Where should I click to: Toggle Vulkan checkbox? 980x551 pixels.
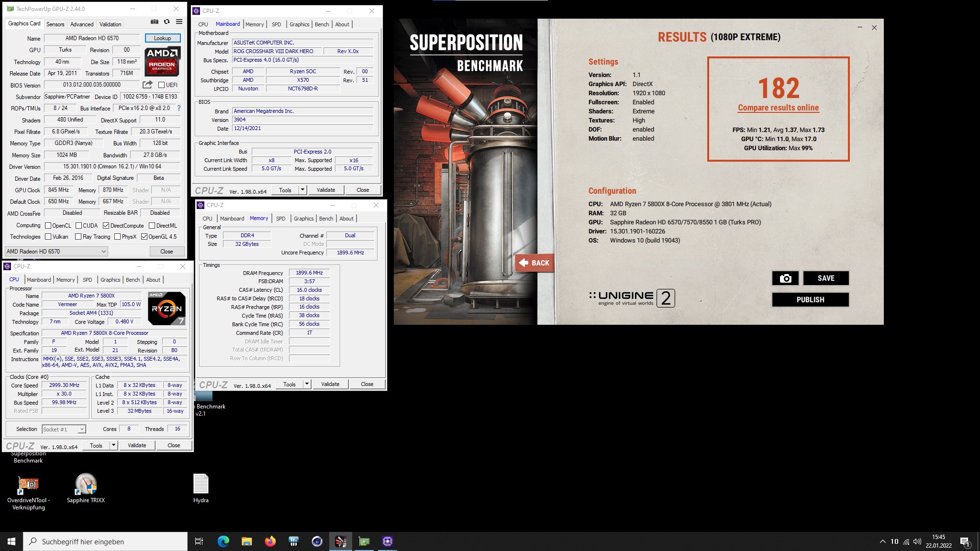(48, 237)
